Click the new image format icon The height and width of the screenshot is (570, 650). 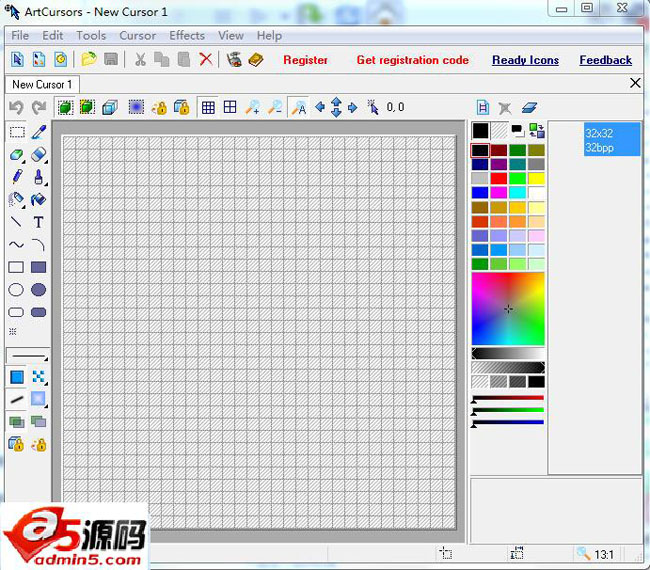(483, 108)
